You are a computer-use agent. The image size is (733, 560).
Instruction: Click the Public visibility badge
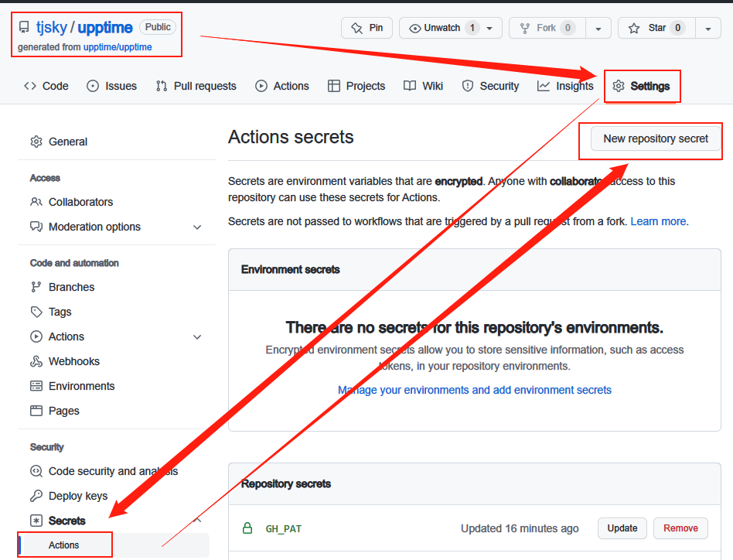point(158,27)
